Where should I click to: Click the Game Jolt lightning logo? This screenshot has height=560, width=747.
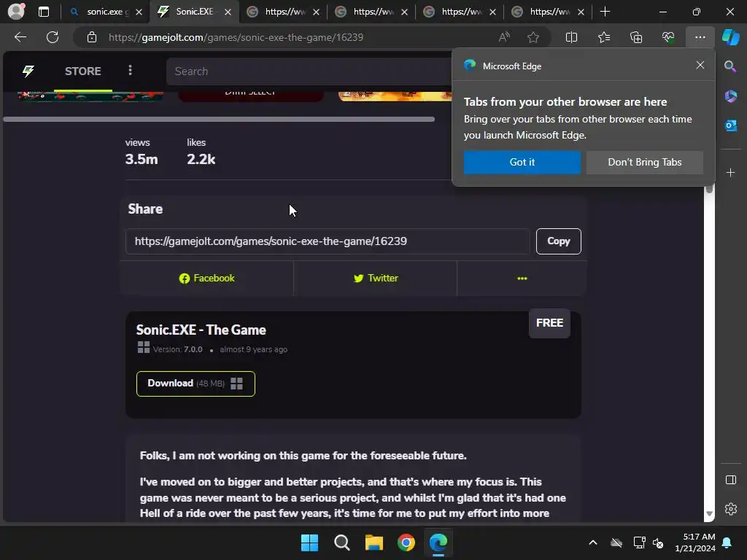(x=28, y=71)
